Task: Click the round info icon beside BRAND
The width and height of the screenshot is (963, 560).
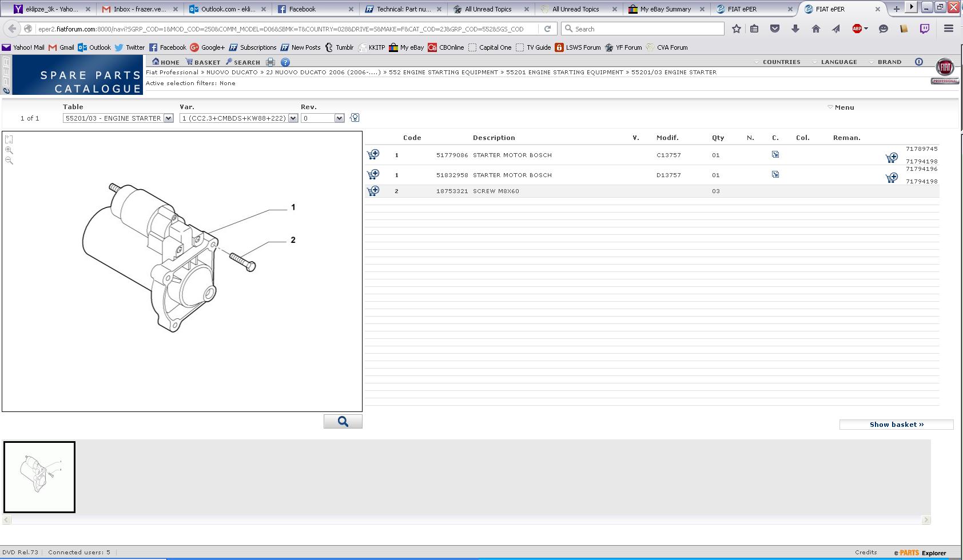Action: (918, 62)
